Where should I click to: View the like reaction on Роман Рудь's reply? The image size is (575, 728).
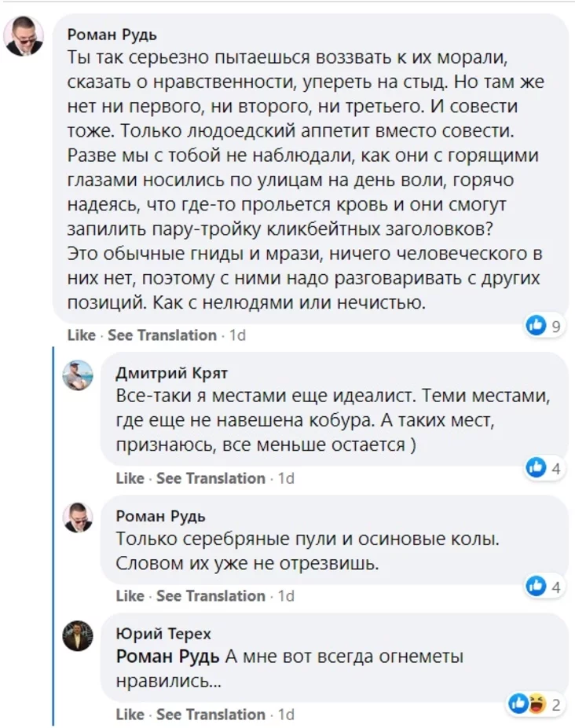pyautogui.click(x=542, y=587)
